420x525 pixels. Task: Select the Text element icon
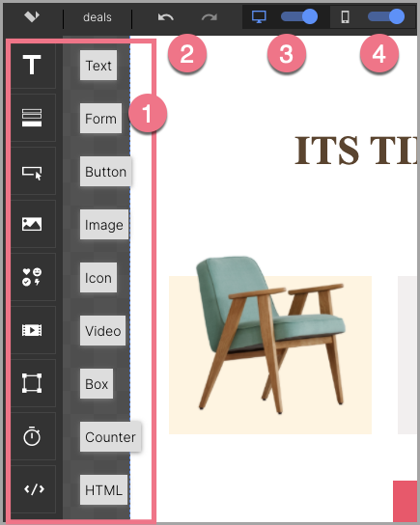pyautogui.click(x=32, y=65)
